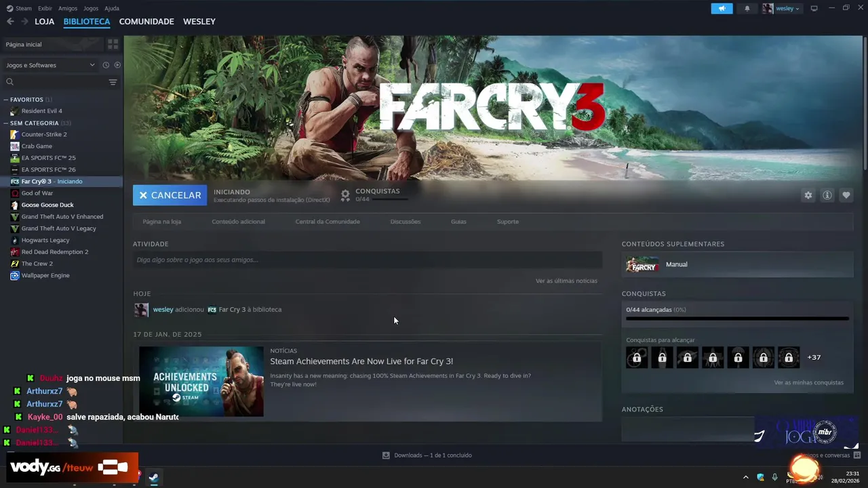Open Far Cry 3 settings gear
This screenshot has height=488, width=868.
click(808, 195)
